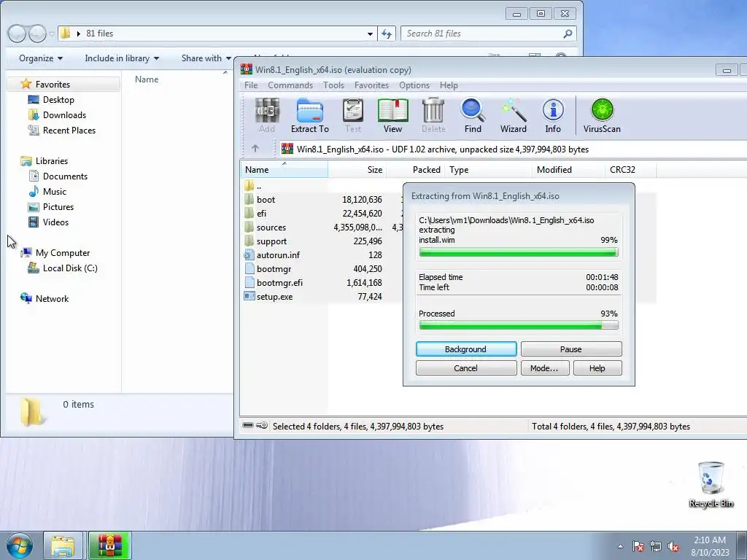Go up one level with arrow icon
This screenshot has width=747, height=560.
click(x=255, y=149)
